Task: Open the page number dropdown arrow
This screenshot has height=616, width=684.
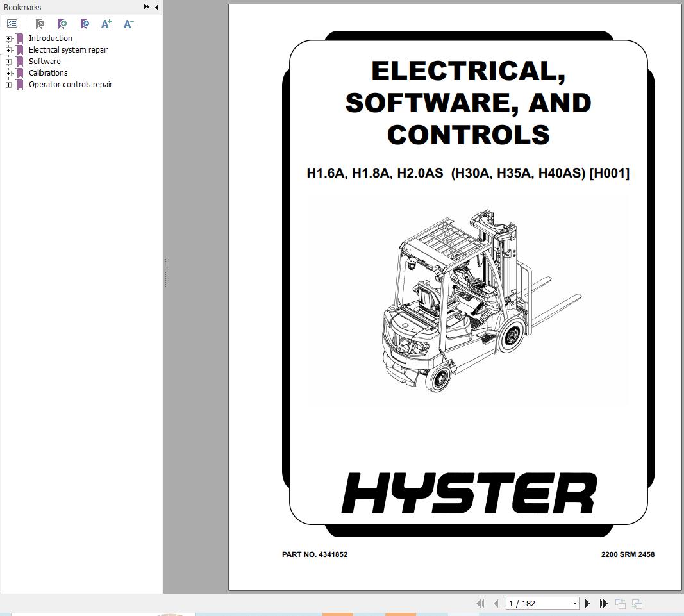Action: click(x=574, y=604)
